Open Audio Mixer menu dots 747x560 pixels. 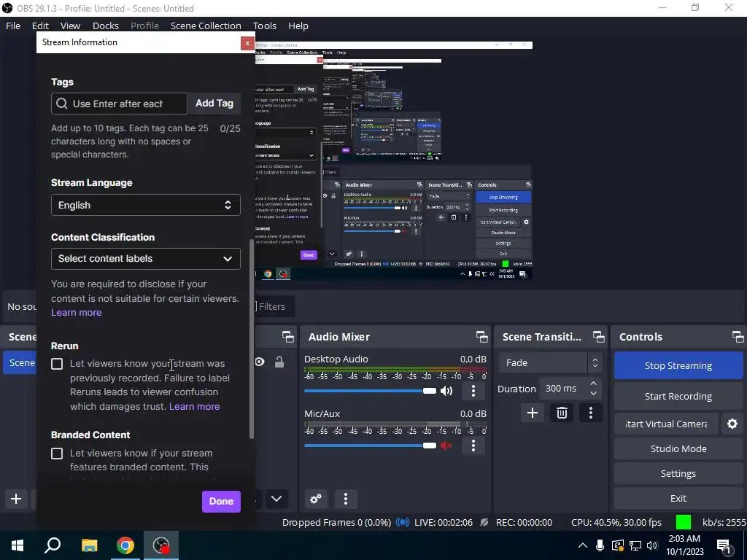pos(346,499)
